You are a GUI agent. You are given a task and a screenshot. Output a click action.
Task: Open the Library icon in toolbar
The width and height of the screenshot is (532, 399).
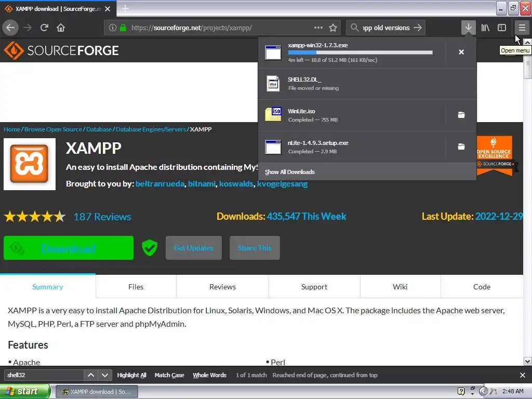click(485, 28)
